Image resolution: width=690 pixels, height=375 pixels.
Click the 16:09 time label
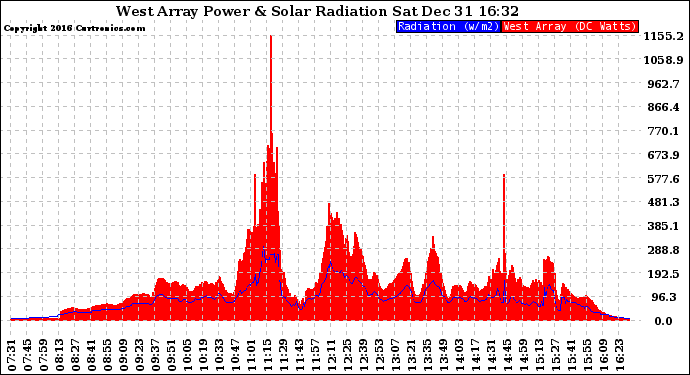pos(603,355)
